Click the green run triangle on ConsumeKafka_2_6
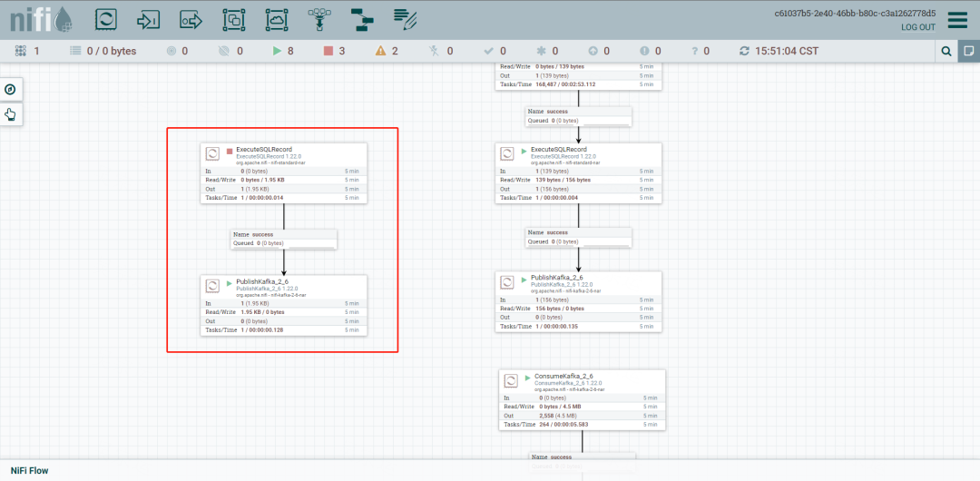The width and height of the screenshot is (980, 481). point(527,378)
